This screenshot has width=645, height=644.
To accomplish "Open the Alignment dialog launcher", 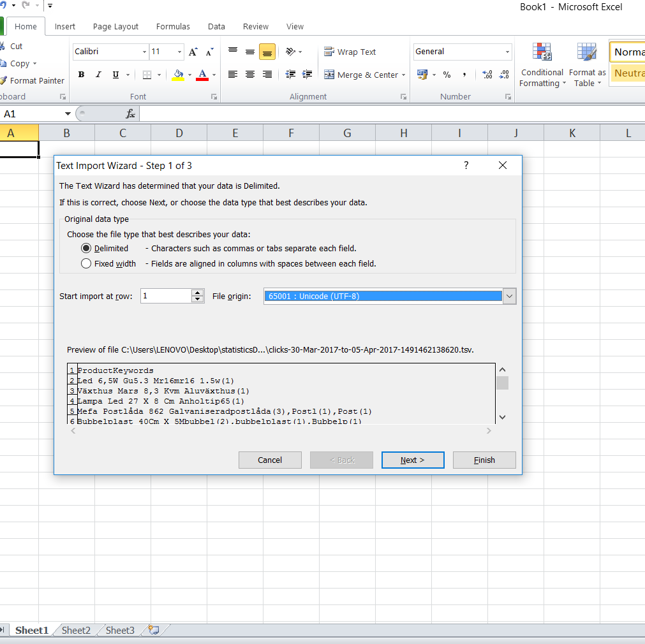I will pyautogui.click(x=404, y=97).
